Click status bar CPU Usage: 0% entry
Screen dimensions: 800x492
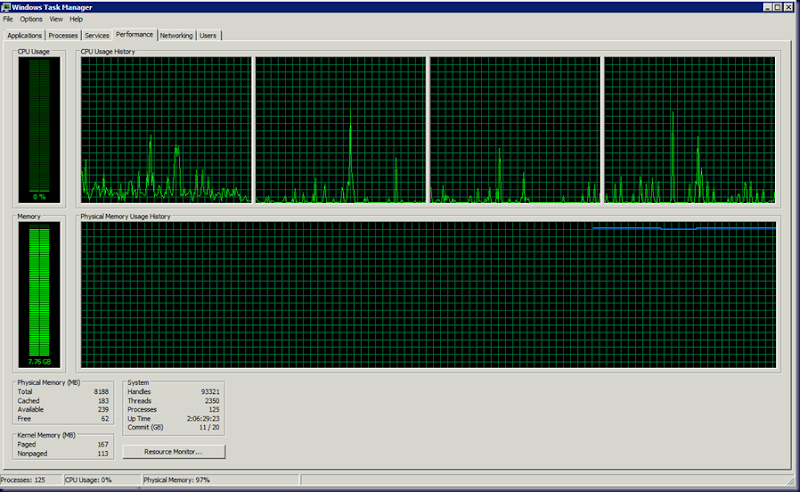tap(102, 480)
